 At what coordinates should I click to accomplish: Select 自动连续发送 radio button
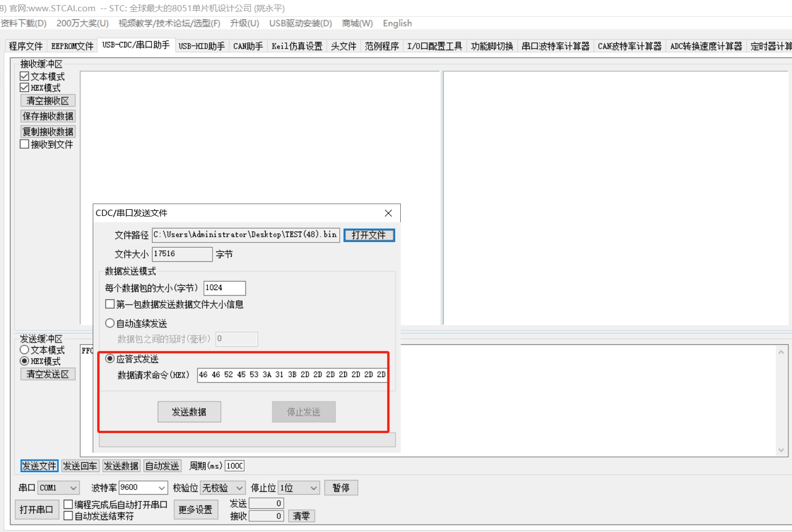pyautogui.click(x=110, y=323)
